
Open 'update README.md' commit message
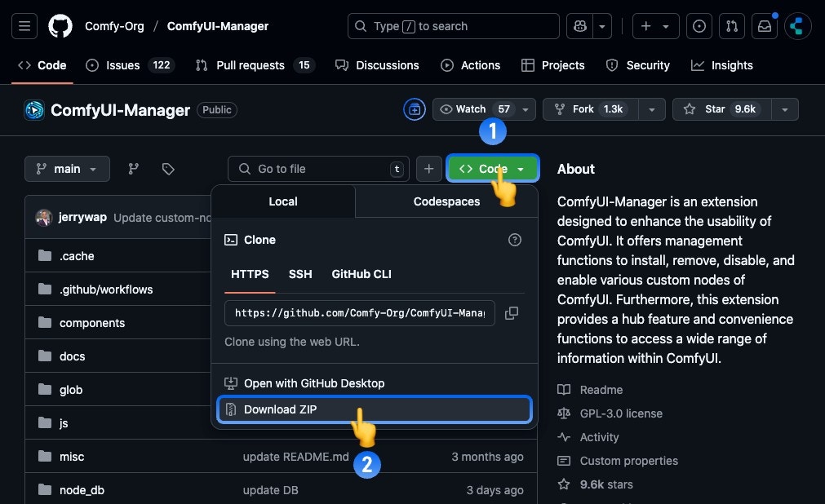coord(295,457)
